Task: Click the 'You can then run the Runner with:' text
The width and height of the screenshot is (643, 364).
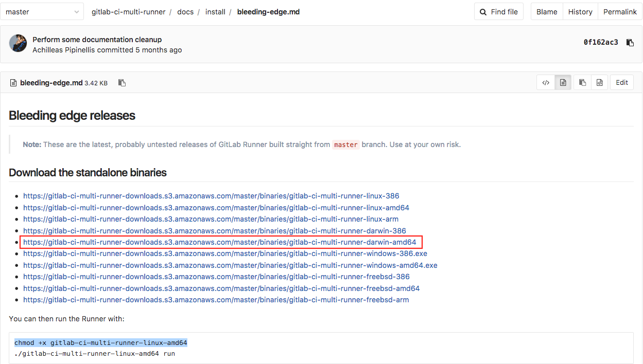Action: (x=66, y=319)
